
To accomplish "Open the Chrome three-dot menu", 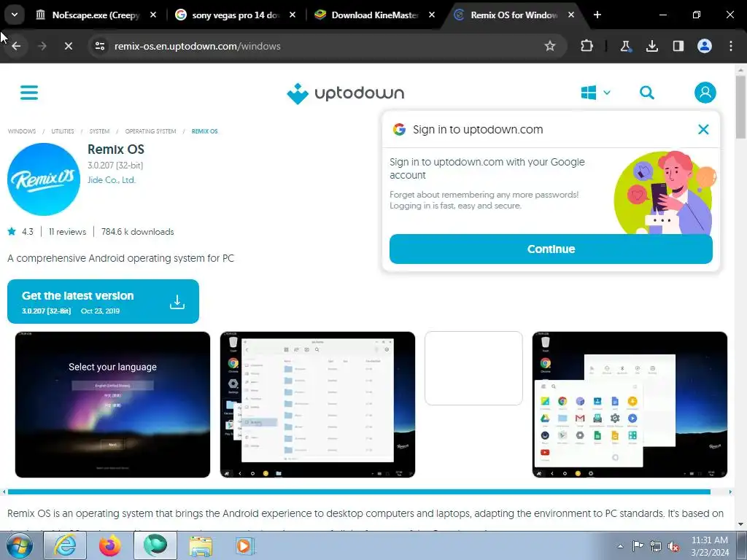I will pyautogui.click(x=731, y=46).
